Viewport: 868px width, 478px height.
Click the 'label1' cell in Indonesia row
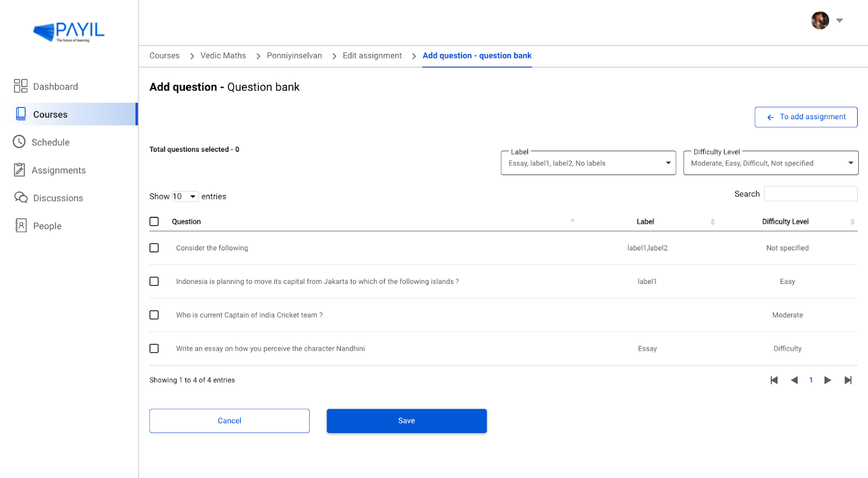(x=647, y=281)
